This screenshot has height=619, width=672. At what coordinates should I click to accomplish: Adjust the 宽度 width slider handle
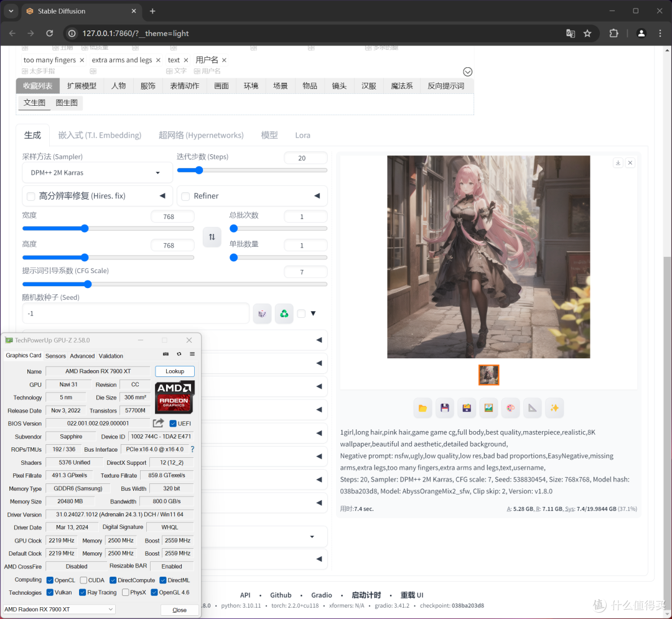85,228
